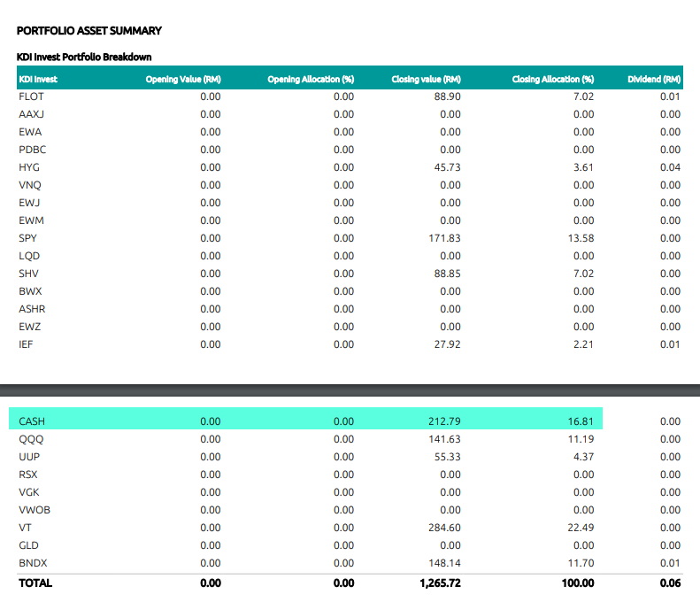Click the KDI Invest Portfolio Breakdown subtitle

[84, 57]
